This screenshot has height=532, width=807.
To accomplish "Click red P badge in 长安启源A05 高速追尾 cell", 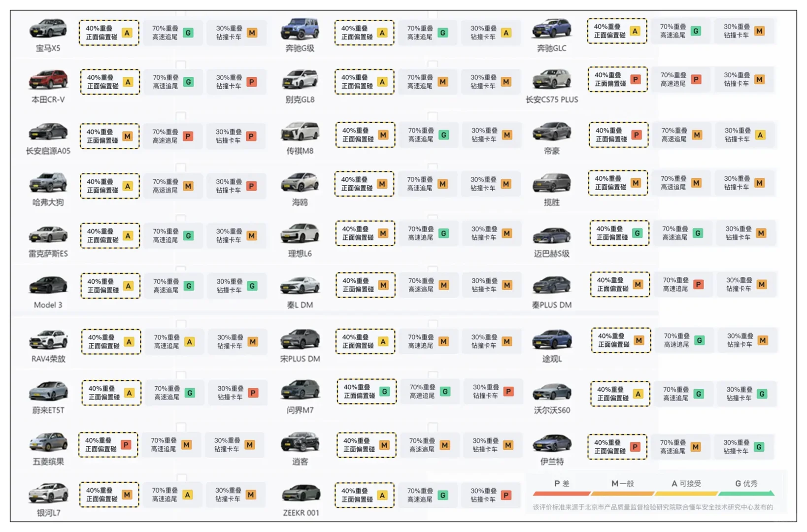I will [x=188, y=136].
